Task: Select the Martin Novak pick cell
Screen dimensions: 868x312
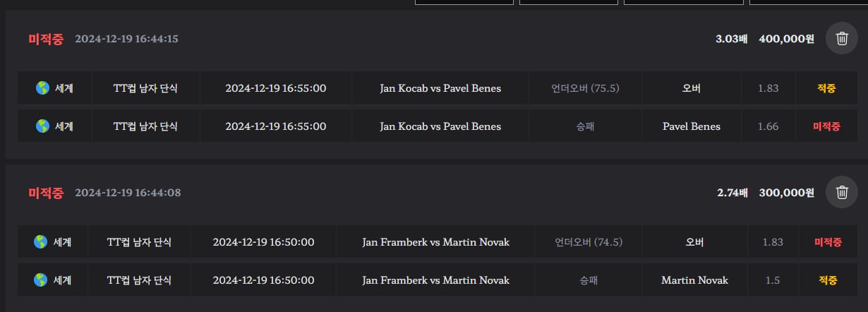Action: tap(694, 280)
